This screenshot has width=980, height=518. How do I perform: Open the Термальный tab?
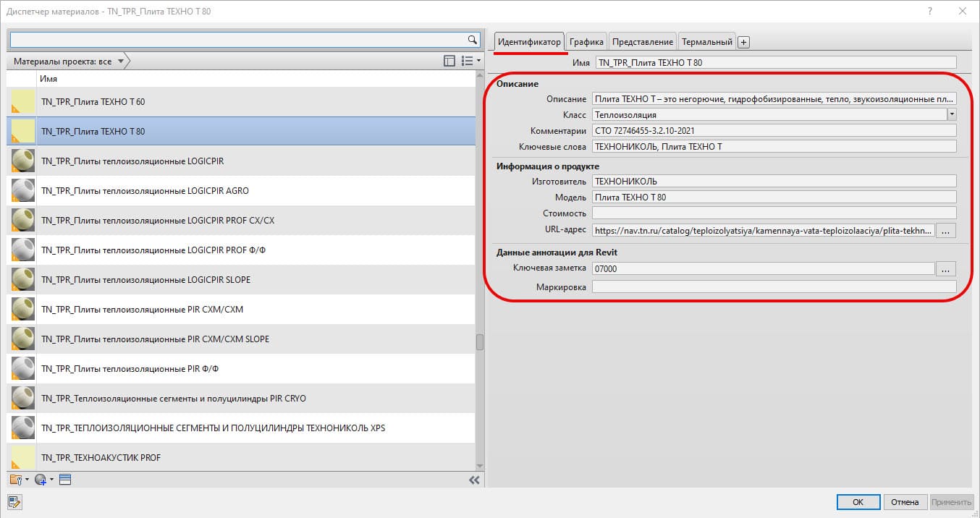(x=707, y=42)
